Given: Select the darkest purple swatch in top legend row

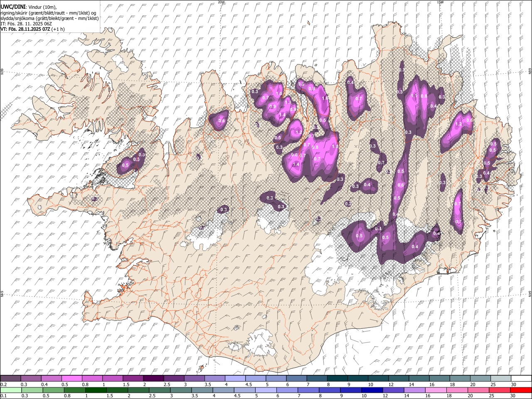Looking at the screenshot, I should click(153, 379).
